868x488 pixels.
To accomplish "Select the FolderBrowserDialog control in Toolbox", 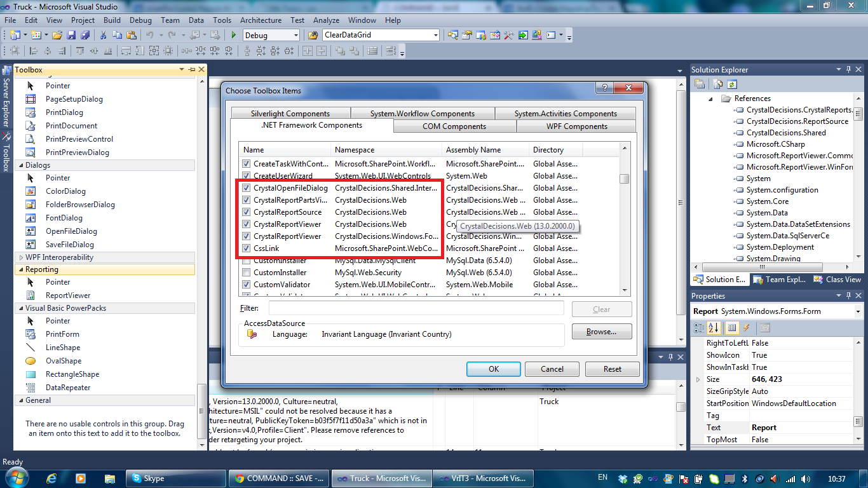I will pos(80,205).
